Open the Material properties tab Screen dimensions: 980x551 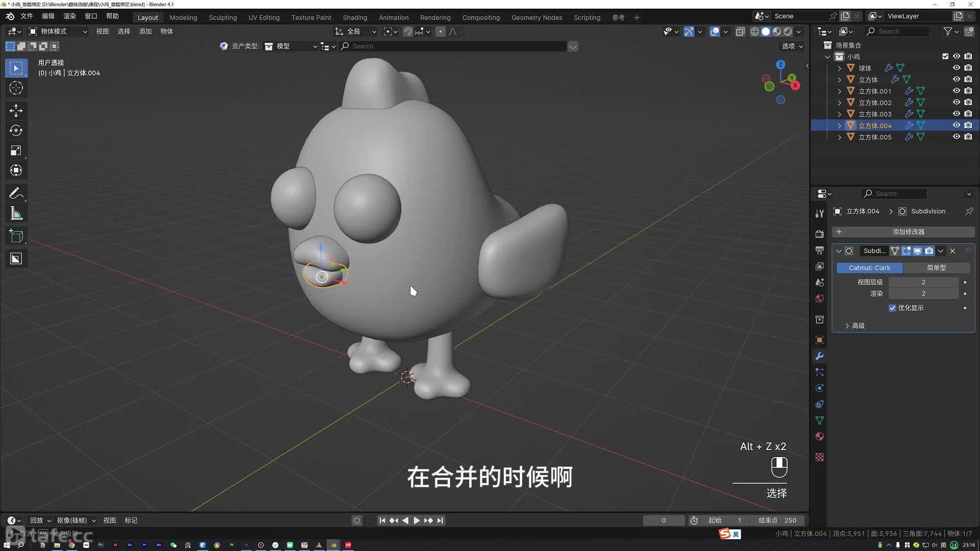[x=819, y=437]
